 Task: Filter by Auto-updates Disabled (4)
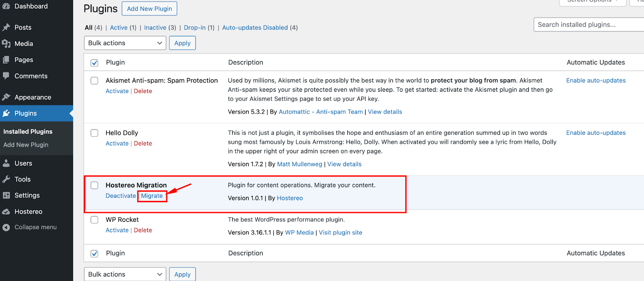[x=260, y=27]
